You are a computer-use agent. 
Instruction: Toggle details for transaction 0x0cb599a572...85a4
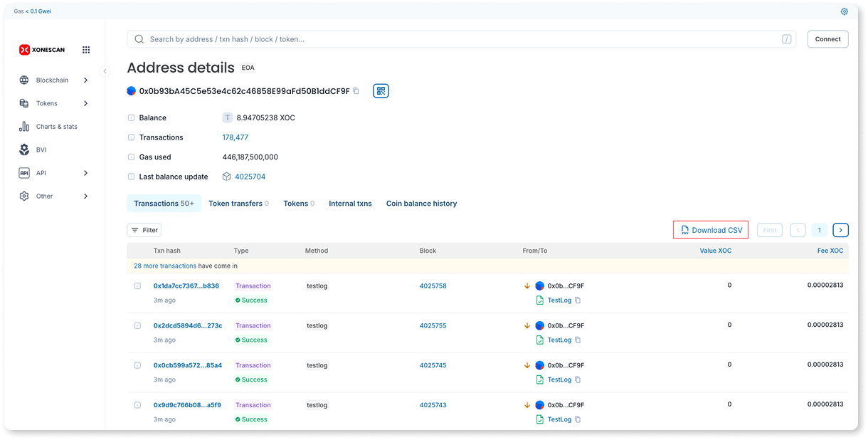click(137, 366)
